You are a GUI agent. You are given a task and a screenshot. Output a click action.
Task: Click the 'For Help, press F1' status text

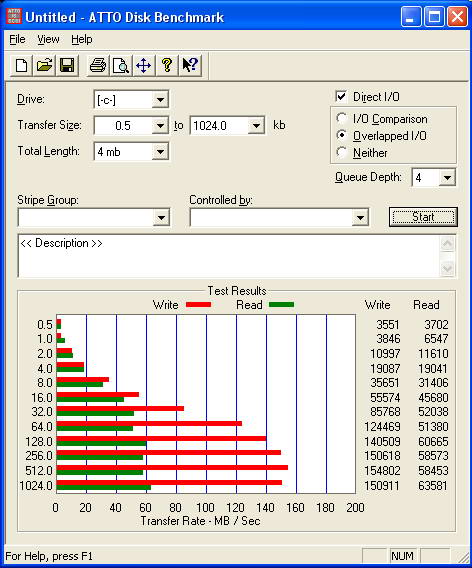tap(49, 556)
